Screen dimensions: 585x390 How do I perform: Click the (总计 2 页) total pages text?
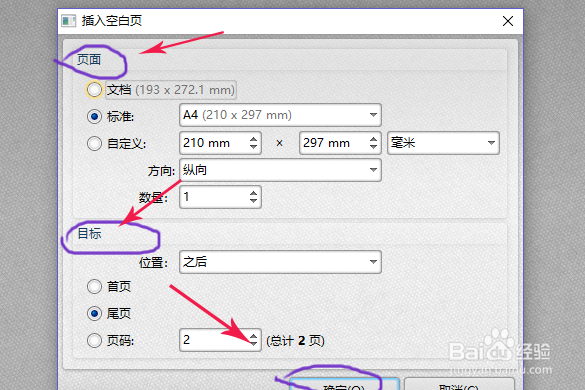pos(295,341)
